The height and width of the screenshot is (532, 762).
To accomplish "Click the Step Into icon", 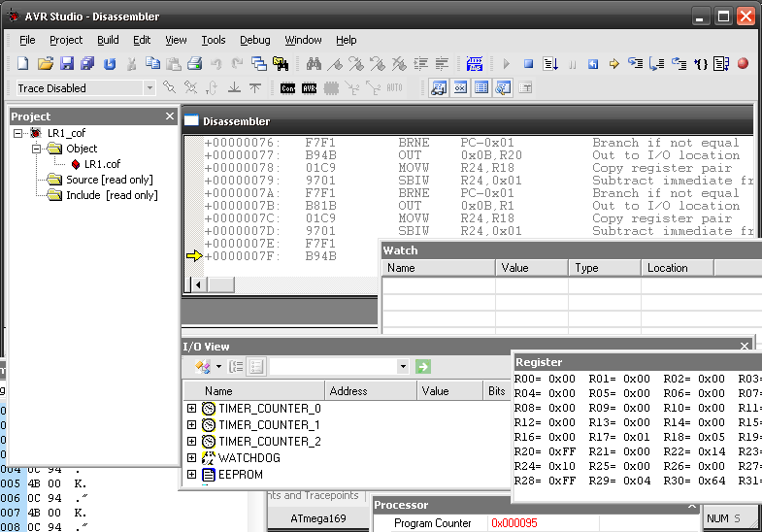I will (x=635, y=64).
